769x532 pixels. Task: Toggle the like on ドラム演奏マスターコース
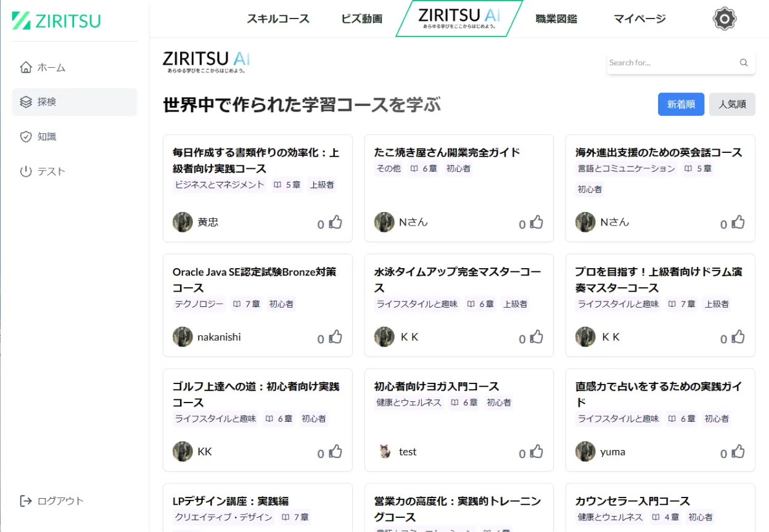click(x=738, y=337)
